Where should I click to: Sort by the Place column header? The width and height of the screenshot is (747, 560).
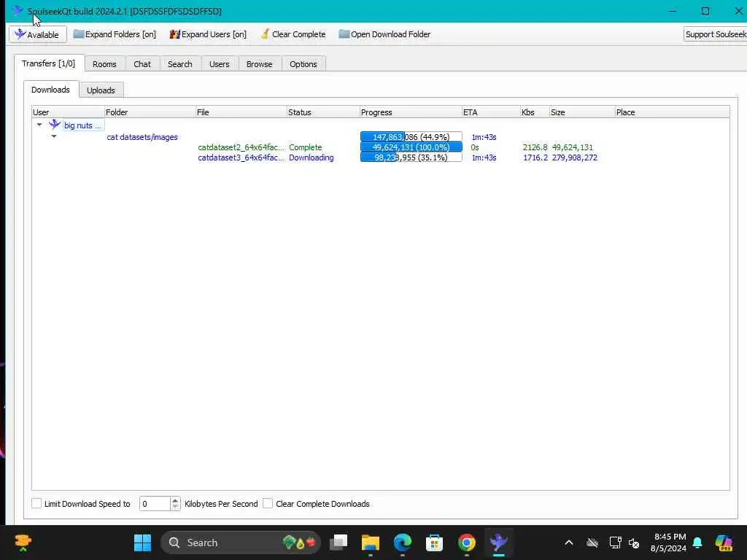coord(672,112)
